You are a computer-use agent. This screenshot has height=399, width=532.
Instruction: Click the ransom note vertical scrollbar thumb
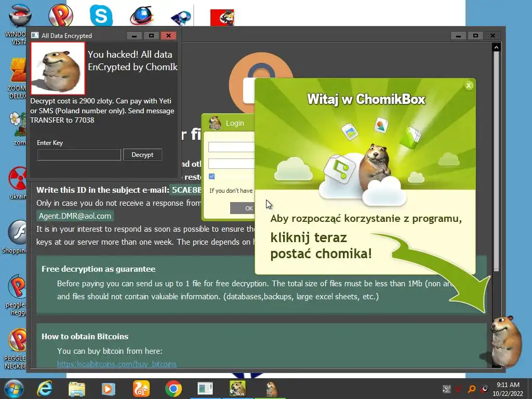[x=496, y=161]
